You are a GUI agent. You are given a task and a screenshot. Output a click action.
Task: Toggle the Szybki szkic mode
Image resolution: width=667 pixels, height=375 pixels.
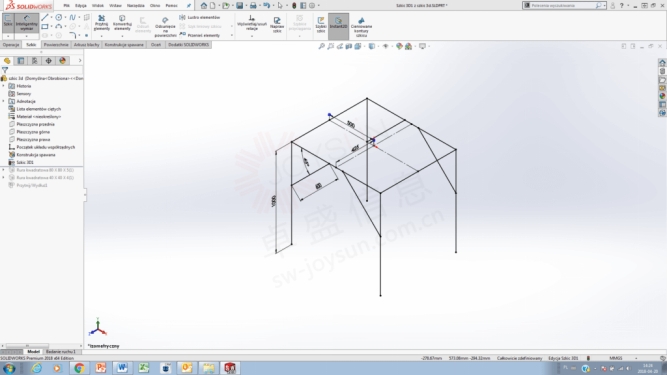point(321,23)
